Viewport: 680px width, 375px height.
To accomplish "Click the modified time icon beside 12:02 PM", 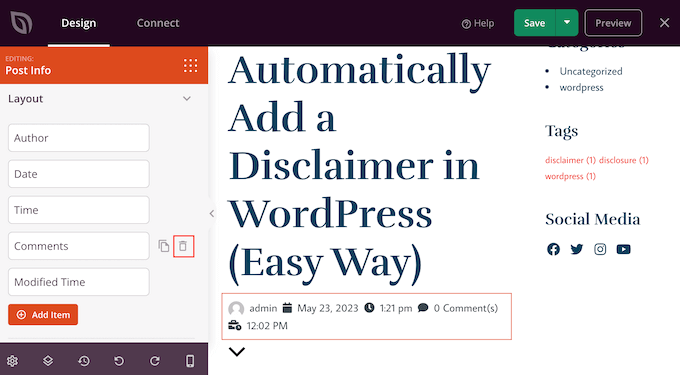I will coord(235,325).
